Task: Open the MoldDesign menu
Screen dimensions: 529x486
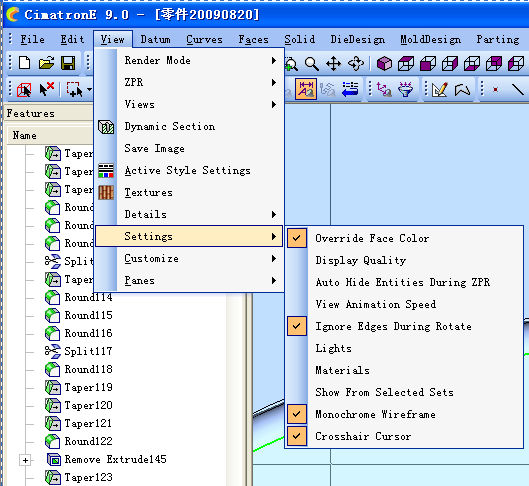Action: click(x=430, y=39)
